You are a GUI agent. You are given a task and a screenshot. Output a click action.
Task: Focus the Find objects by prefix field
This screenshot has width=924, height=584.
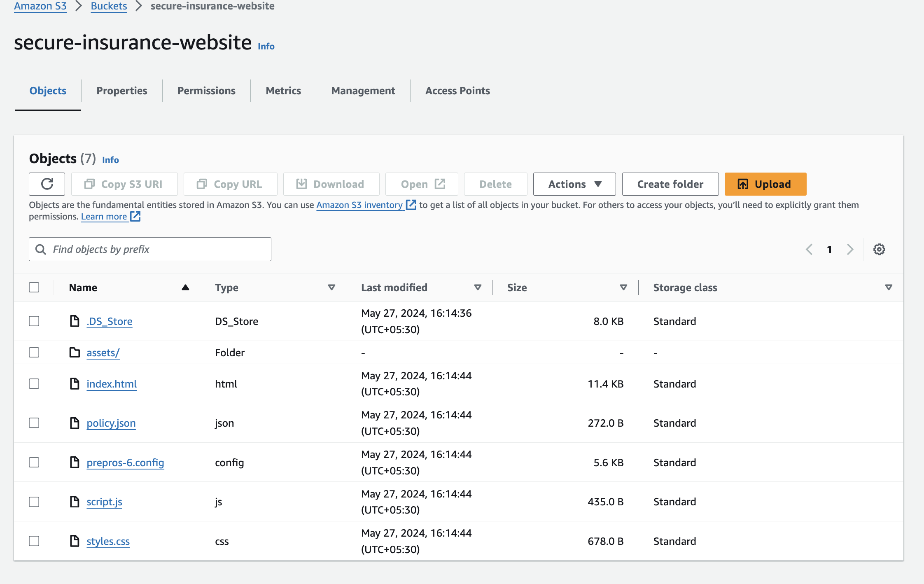(x=150, y=249)
